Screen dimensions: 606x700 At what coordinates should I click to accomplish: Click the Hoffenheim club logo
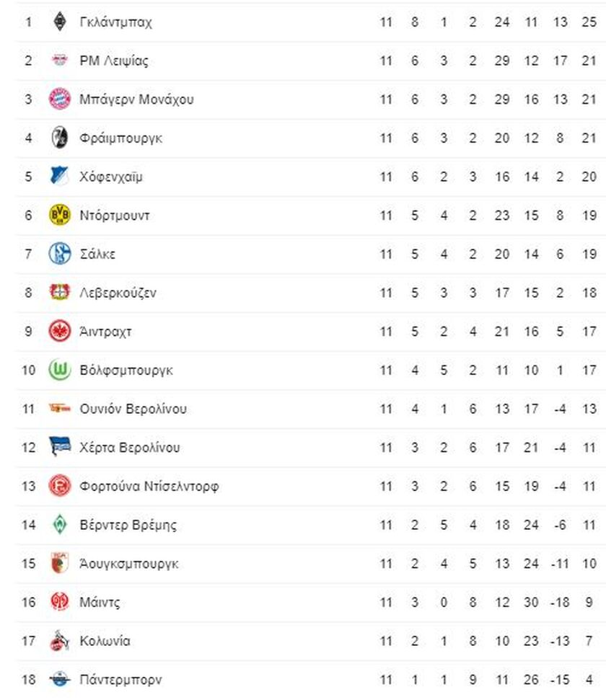[x=59, y=177]
